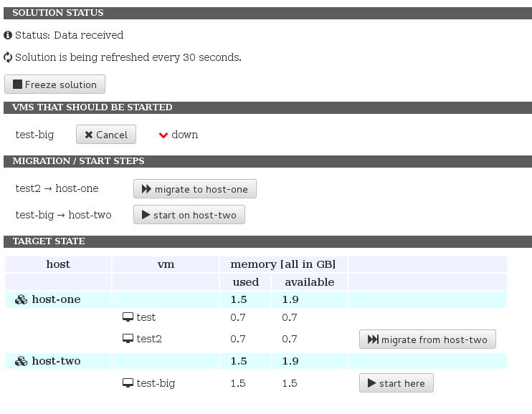This screenshot has width=532, height=414.
Task: Click the host-two cluster icon
Action: 21,361
